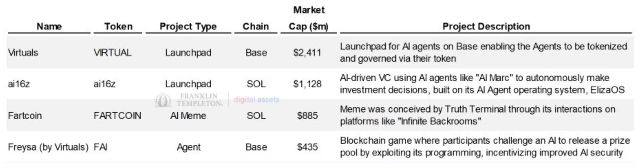Click the Franklin Templeton logo watermark
The height and width of the screenshot is (168, 644).
click(189, 100)
